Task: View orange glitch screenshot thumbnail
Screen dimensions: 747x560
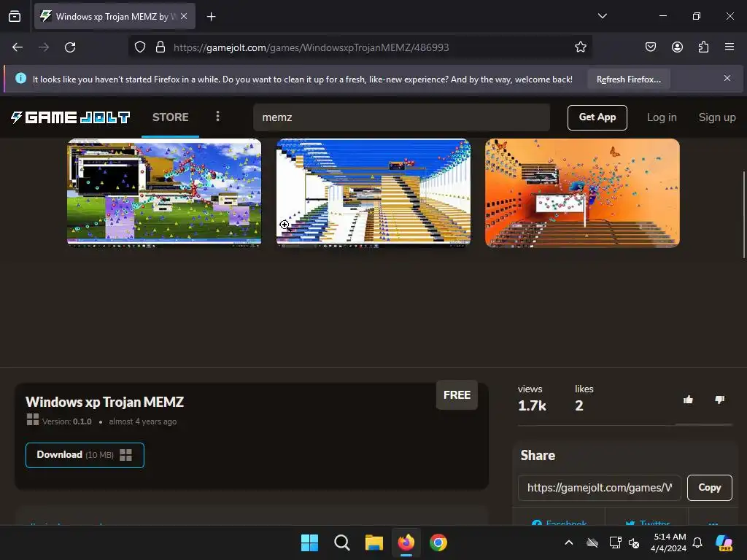Action: 582,192
